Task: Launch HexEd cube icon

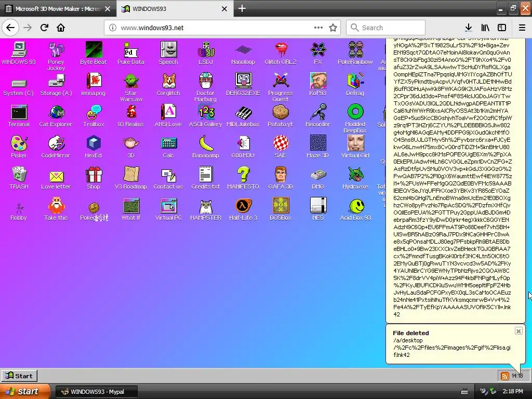Action: pyautogui.click(x=94, y=143)
